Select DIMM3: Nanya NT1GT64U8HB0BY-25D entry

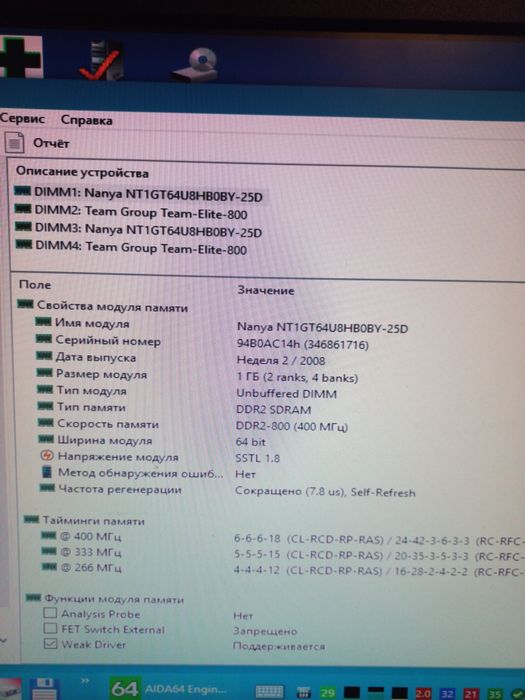click(x=138, y=230)
